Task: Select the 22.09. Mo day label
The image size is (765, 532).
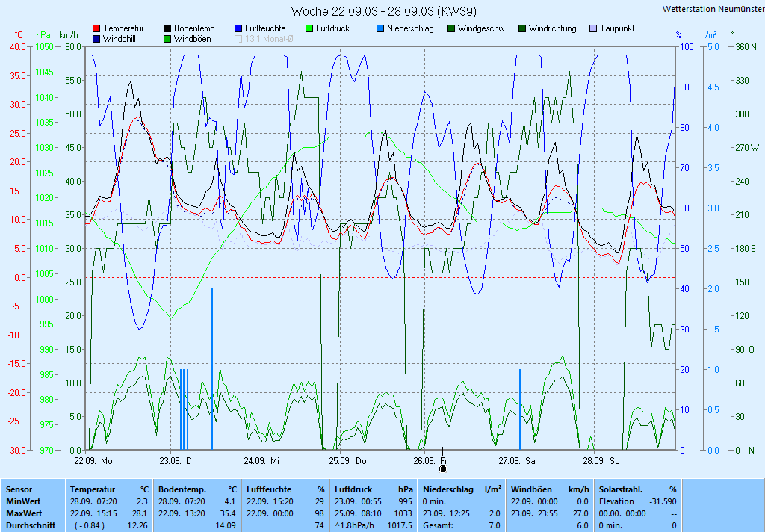Action: [93, 461]
